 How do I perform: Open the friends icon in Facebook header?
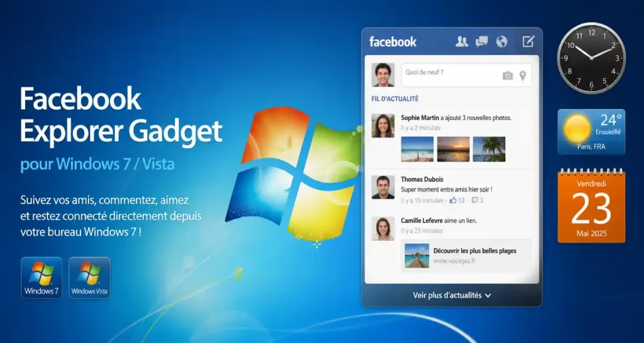(462, 41)
